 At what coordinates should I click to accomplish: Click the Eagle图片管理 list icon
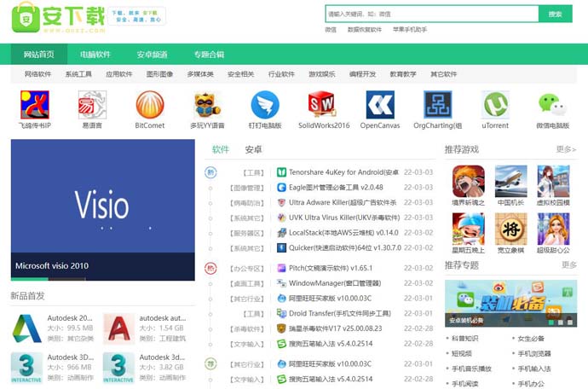click(x=281, y=188)
